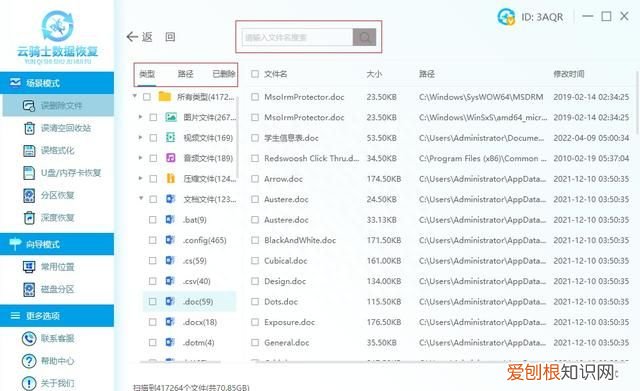Open 关于我们 about us
Image resolution: width=640 pixels, height=391 pixels.
pos(48,383)
